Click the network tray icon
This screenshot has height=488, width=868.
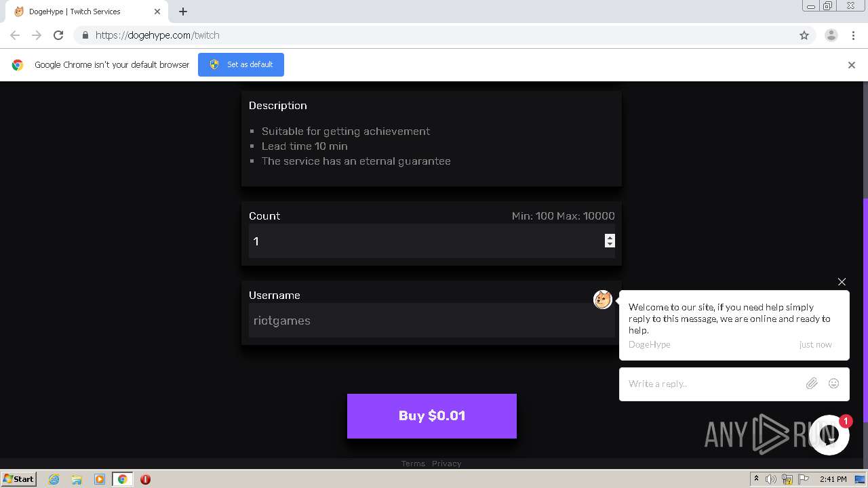click(x=787, y=479)
